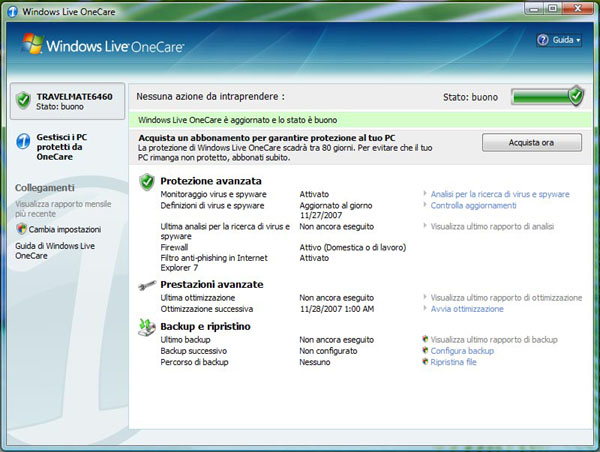Maximize the Windows Live OneCare window
The width and height of the screenshot is (600, 452).
[x=553, y=8]
